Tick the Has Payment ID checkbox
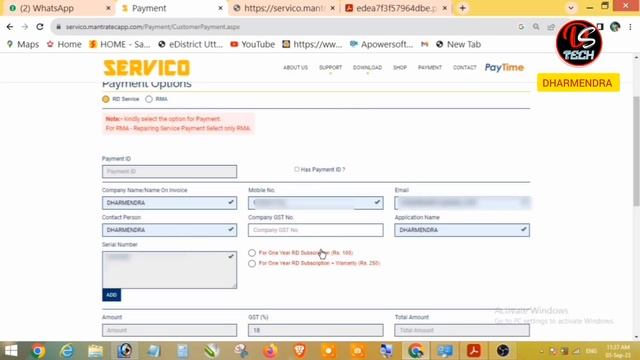Viewport: 640px width, 360px height. click(297, 169)
